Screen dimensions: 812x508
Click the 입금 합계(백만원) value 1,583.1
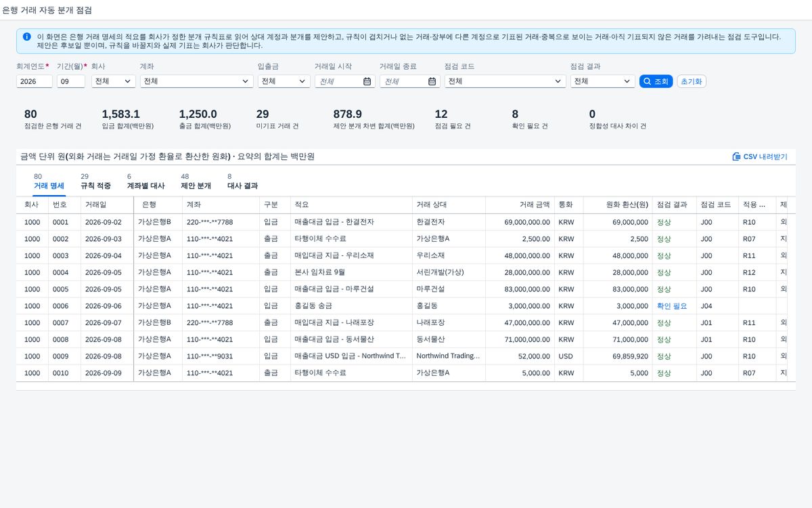pos(120,114)
